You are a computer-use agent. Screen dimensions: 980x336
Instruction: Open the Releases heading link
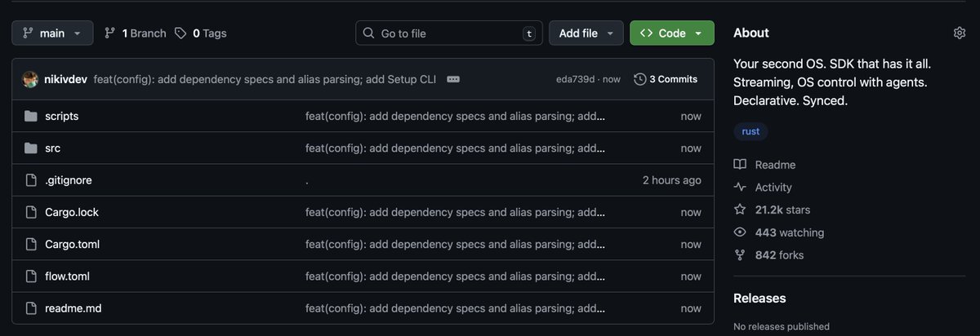pyautogui.click(x=759, y=298)
